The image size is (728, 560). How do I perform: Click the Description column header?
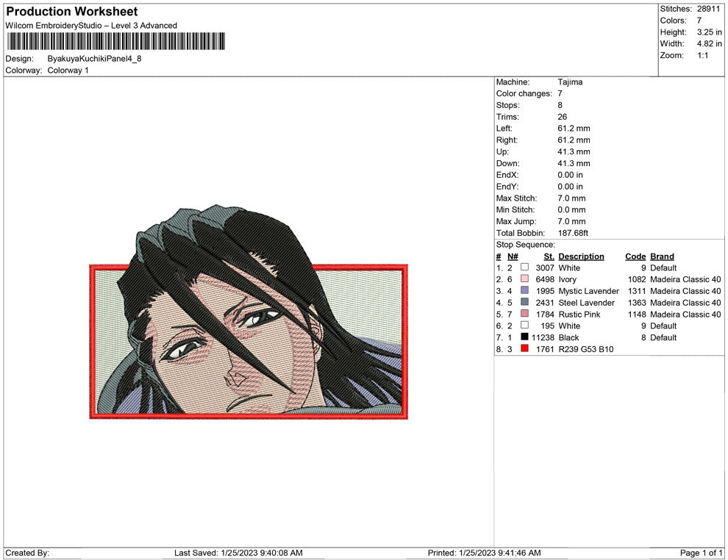pos(581,256)
